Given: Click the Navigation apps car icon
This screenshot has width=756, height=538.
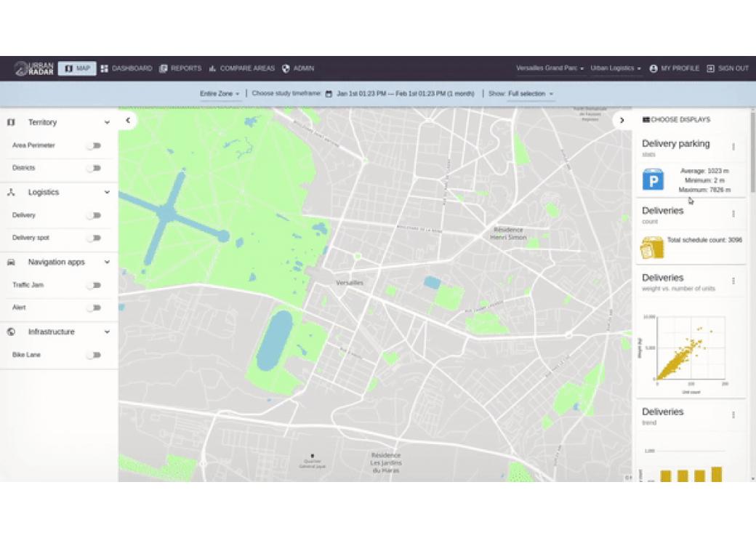Looking at the screenshot, I should [x=11, y=262].
